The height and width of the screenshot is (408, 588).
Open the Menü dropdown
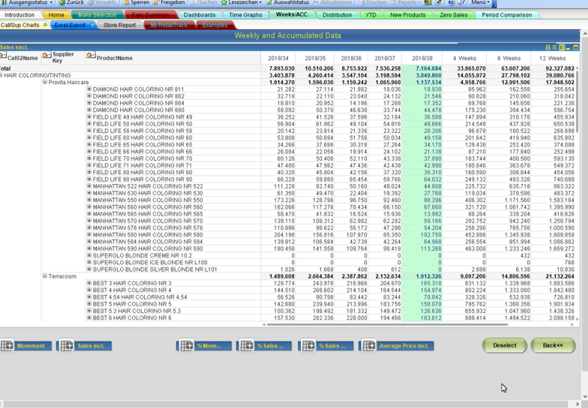pyautogui.click(x=480, y=2)
